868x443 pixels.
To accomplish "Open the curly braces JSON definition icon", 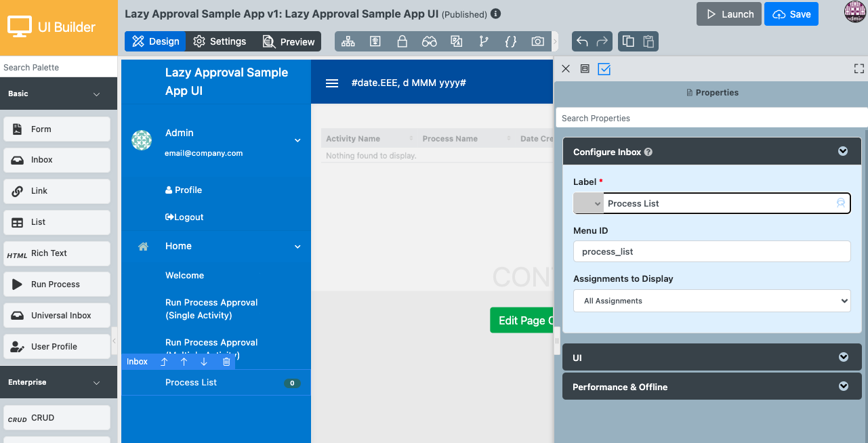I will click(x=511, y=41).
